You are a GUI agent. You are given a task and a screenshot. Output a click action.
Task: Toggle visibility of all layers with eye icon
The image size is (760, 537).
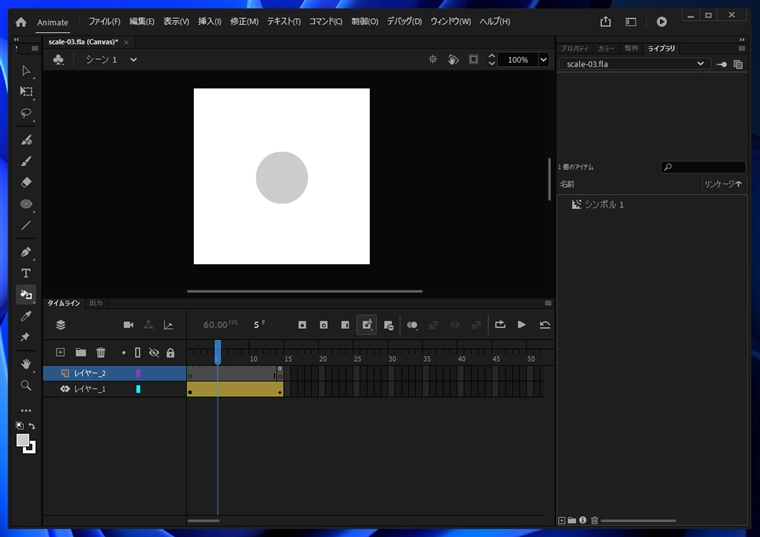(x=154, y=353)
